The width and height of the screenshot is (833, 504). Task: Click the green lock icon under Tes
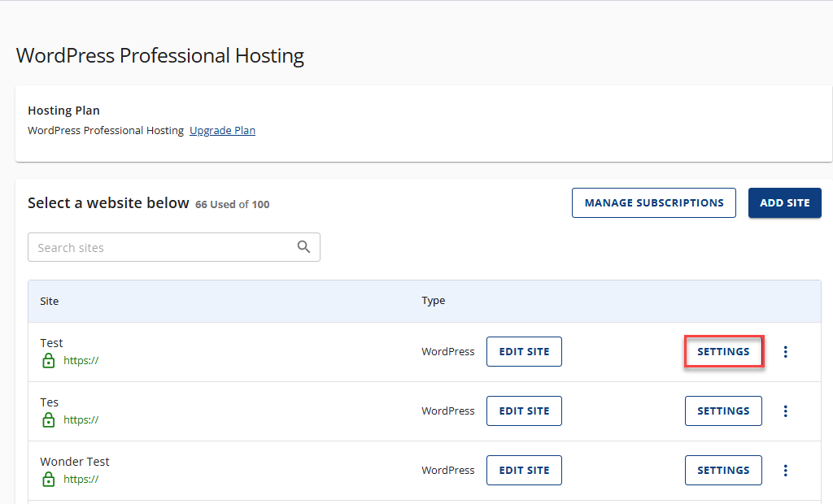click(x=48, y=420)
